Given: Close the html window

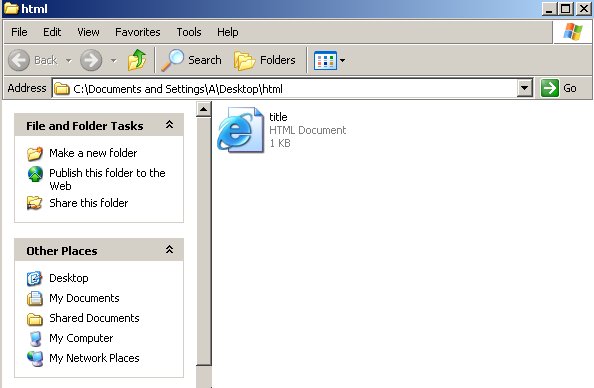Looking at the screenshot, I should [x=584, y=9].
